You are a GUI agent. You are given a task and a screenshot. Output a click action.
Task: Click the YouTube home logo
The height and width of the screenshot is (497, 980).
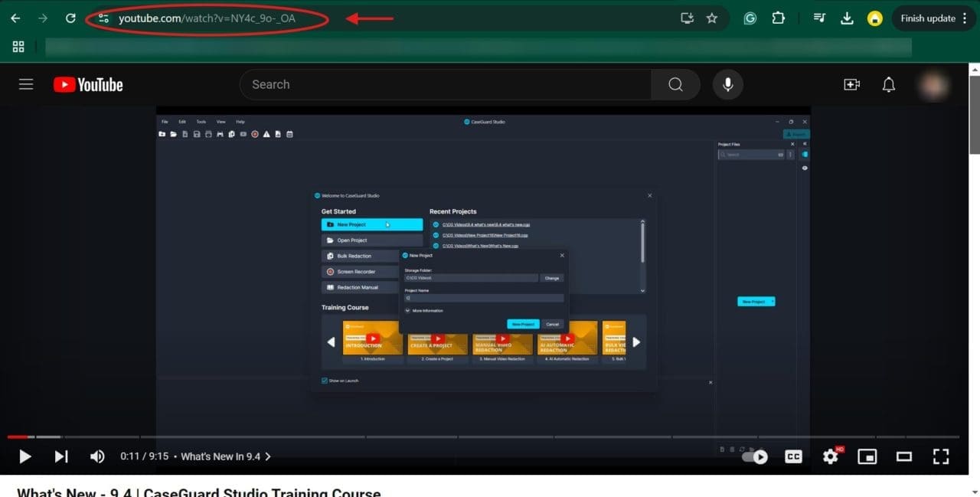[x=88, y=85]
